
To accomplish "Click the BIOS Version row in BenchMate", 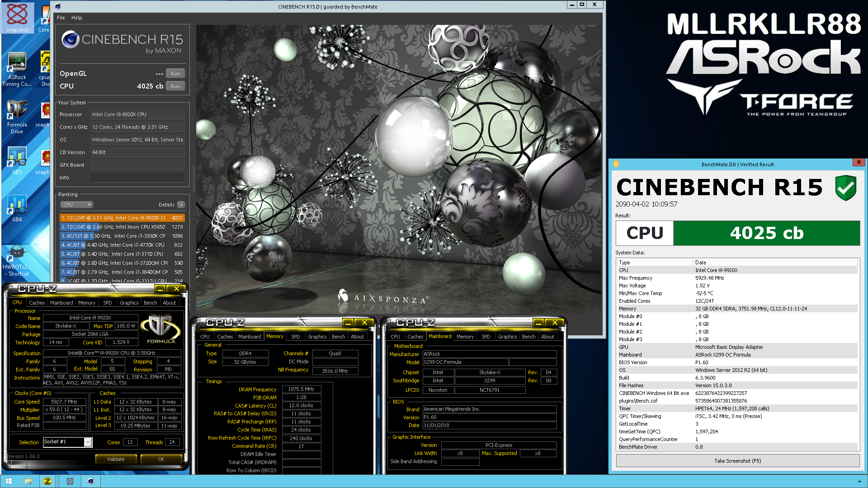I will (737, 362).
